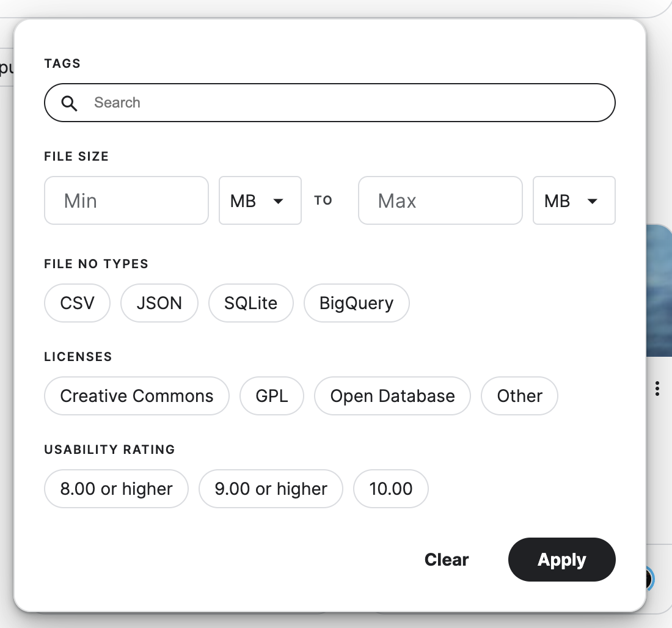Enable the GPL license filter
The width and height of the screenshot is (672, 628).
[272, 396]
